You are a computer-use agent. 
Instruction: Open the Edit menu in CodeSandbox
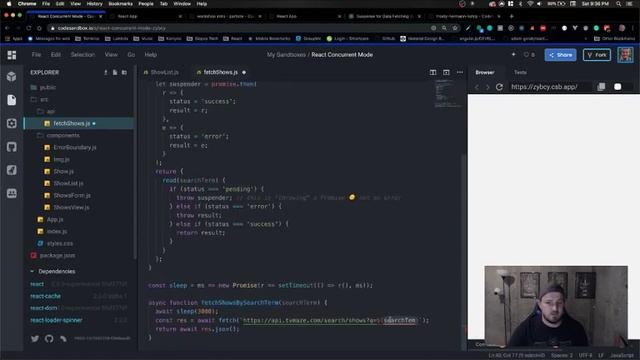click(x=56, y=55)
